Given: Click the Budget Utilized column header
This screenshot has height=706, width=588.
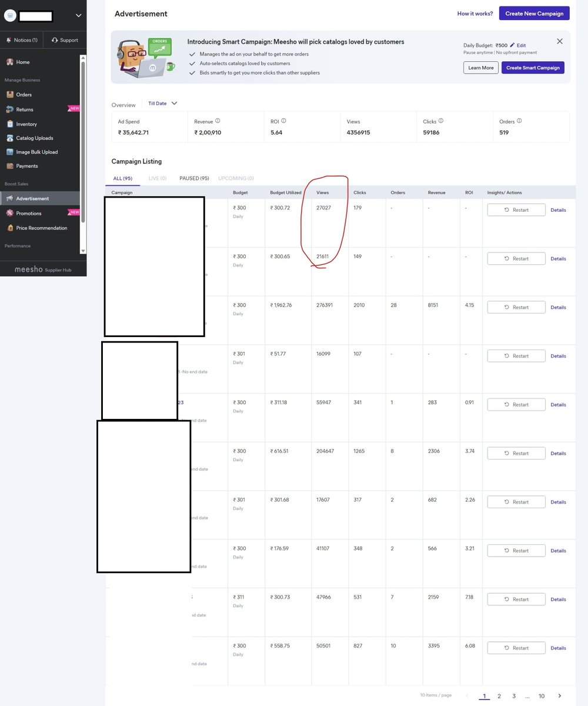Looking at the screenshot, I should click(286, 192).
